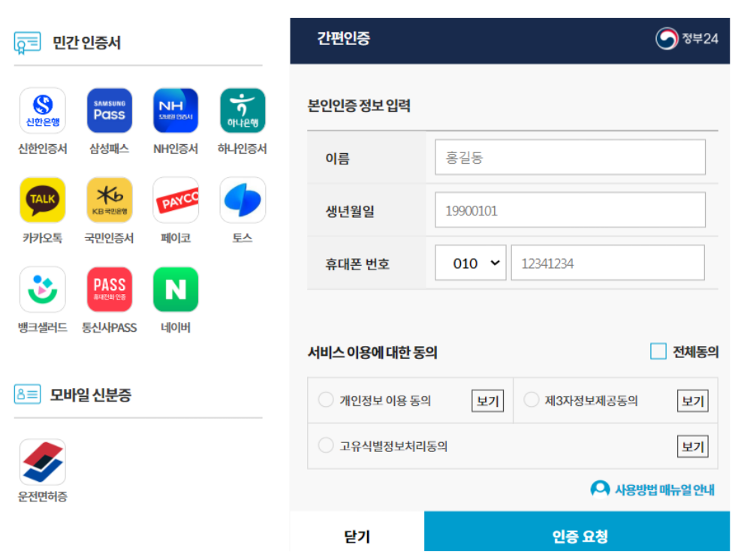Image resolution: width=741 pixels, height=560 pixels.
Task: Select the 신한인증서 Shinhan Bank icon
Action: (43, 110)
